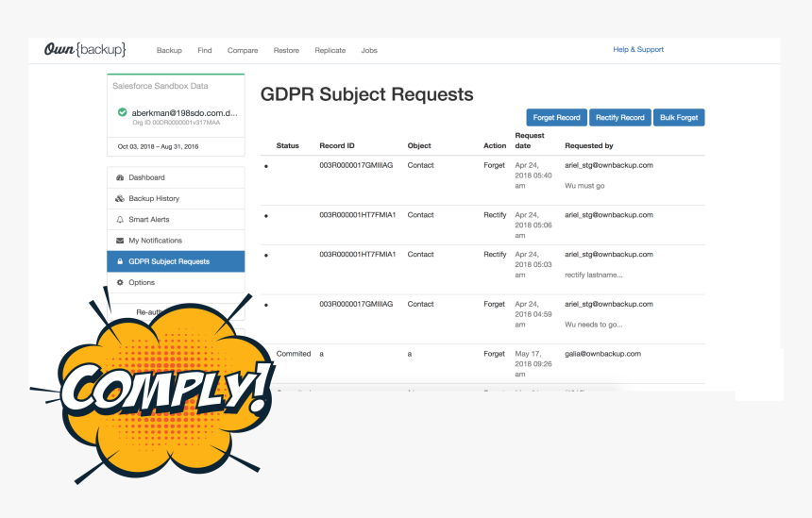Click record ID in the 05:40 am row
812x518 pixels.
click(356, 165)
